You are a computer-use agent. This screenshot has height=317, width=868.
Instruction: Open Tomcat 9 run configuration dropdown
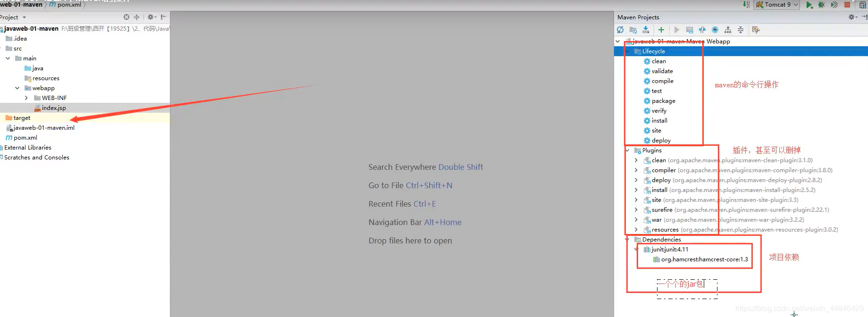point(777,5)
